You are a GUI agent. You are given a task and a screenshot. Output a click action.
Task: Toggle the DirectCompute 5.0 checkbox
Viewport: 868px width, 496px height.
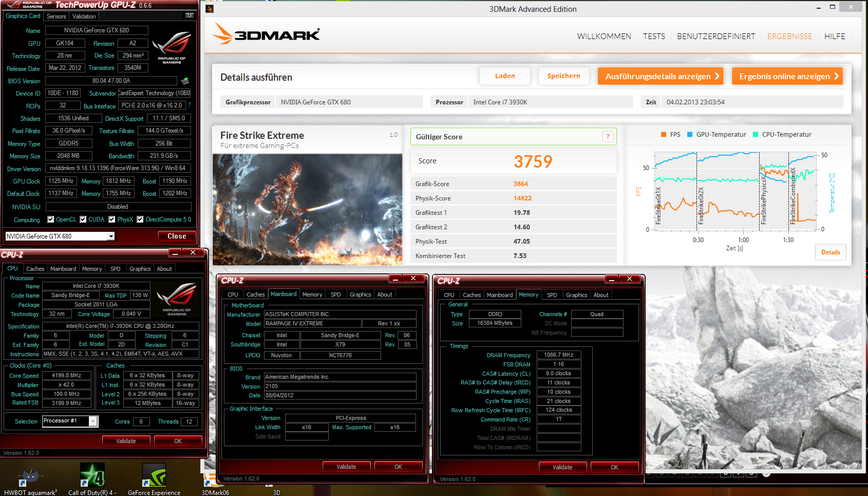tap(140, 219)
